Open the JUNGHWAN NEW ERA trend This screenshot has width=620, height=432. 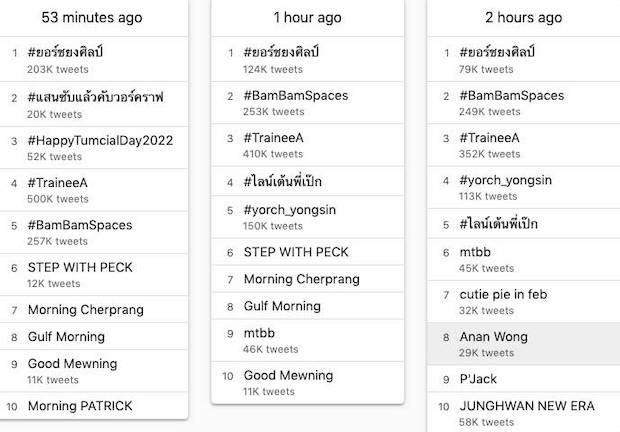(x=527, y=406)
